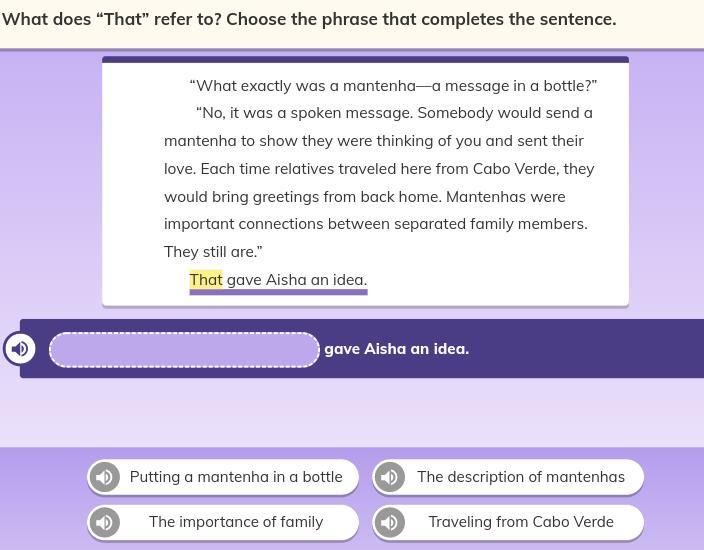704x550 pixels.
Task: Choose answer 'Putting a mantenha in a bottle'
Action: point(223,477)
